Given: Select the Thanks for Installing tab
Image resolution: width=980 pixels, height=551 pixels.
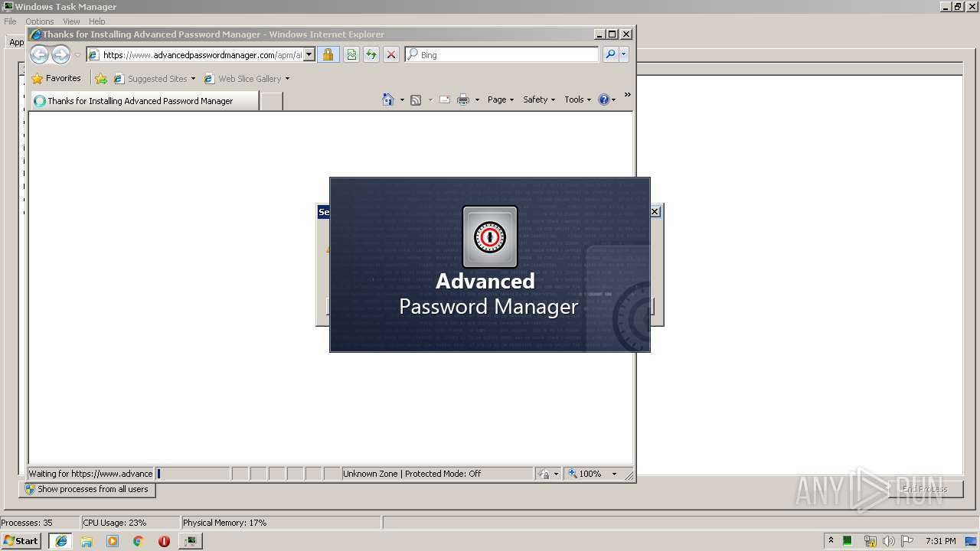Looking at the screenshot, I should pyautogui.click(x=145, y=100).
